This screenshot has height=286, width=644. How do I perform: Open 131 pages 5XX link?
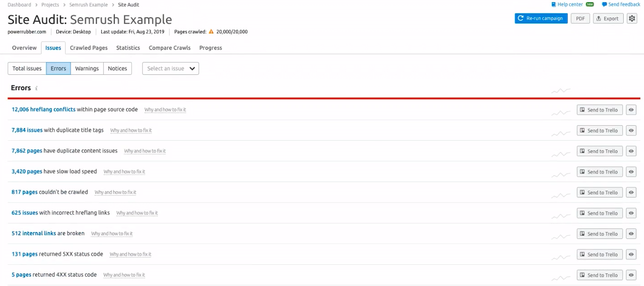coord(25,254)
